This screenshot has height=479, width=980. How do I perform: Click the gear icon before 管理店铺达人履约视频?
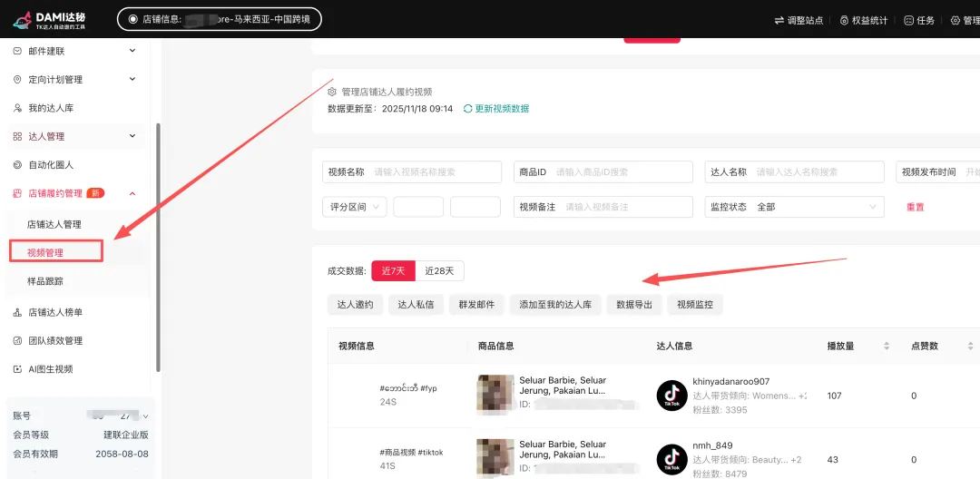pos(332,92)
